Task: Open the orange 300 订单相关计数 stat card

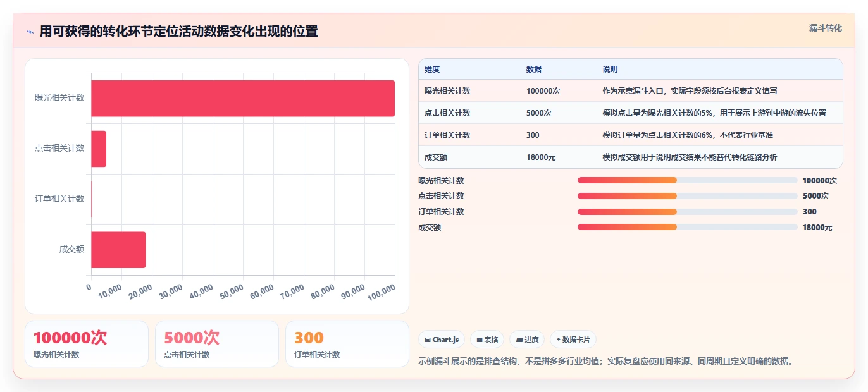Action: click(x=347, y=344)
